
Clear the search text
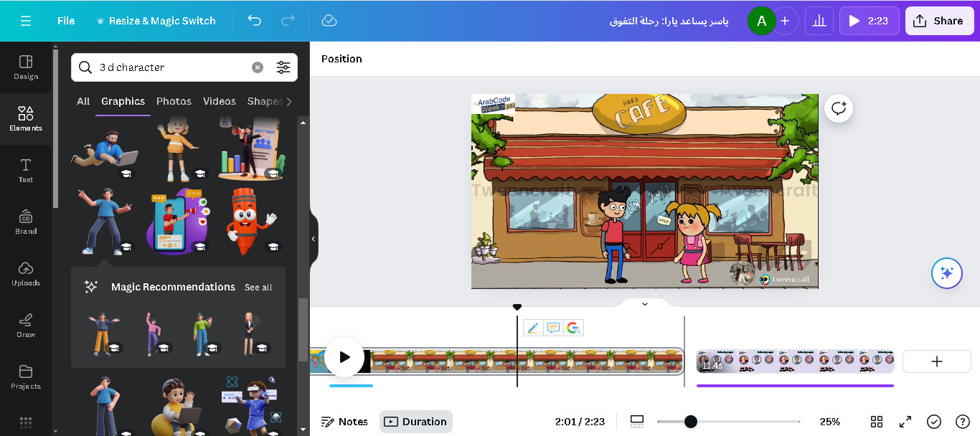tap(258, 67)
